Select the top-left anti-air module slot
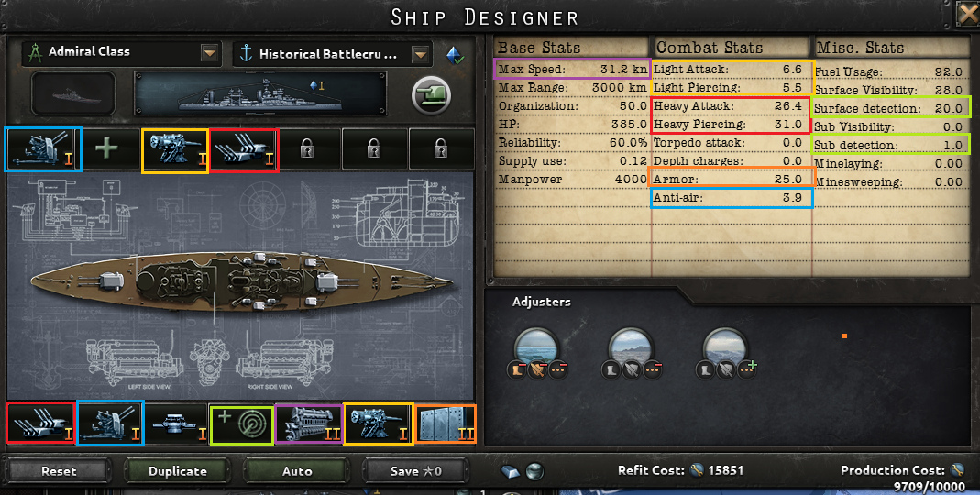The image size is (980, 495). tap(42, 149)
